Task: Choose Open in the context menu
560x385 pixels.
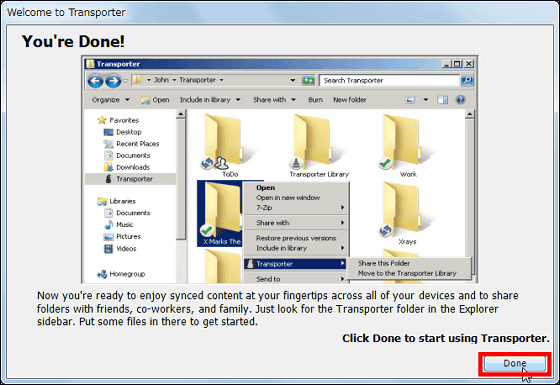Action: coord(266,188)
